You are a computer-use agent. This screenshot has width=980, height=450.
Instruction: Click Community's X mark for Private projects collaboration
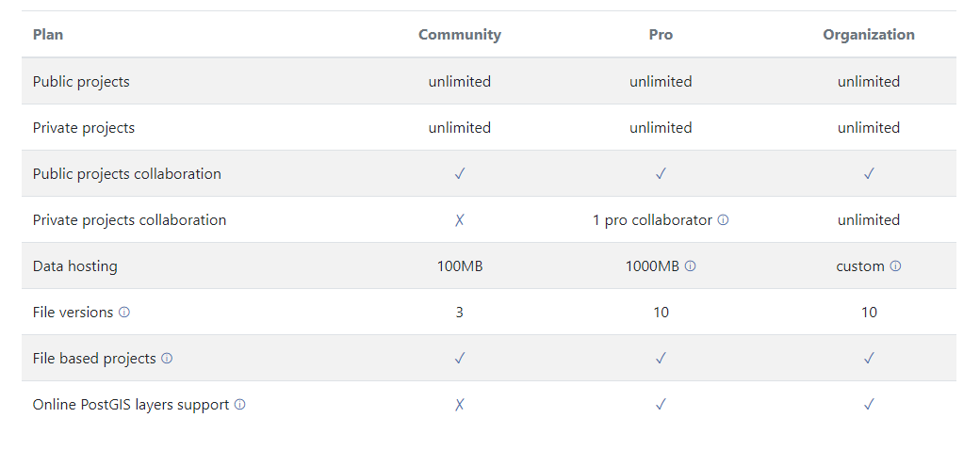click(x=460, y=220)
